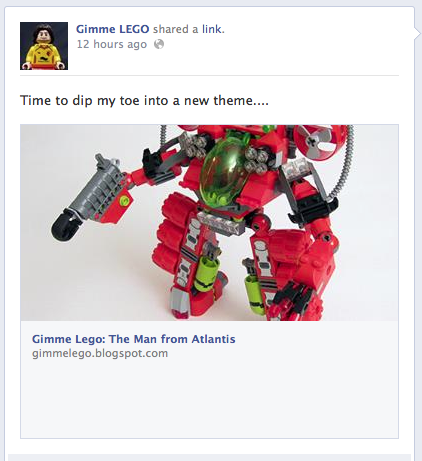Open the red LEGO robot preview image
The image size is (422, 461).
click(x=209, y=223)
